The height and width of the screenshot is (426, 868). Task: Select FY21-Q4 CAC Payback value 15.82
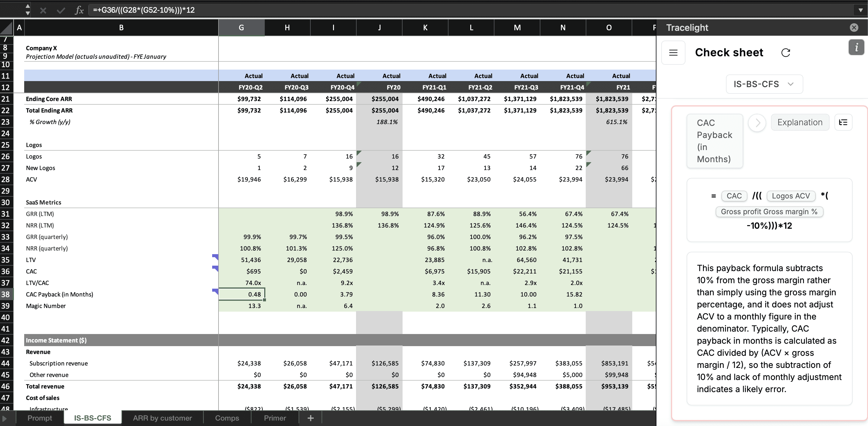pos(563,294)
